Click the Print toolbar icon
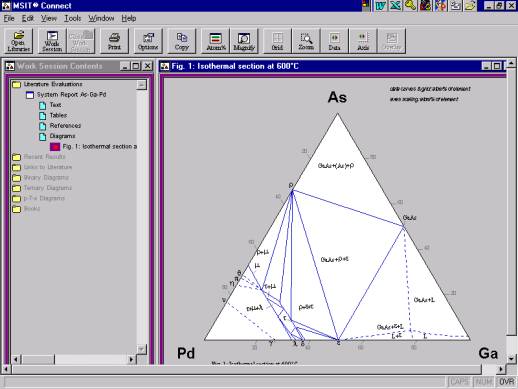Screen dimensions: 518x389 tap(114, 41)
